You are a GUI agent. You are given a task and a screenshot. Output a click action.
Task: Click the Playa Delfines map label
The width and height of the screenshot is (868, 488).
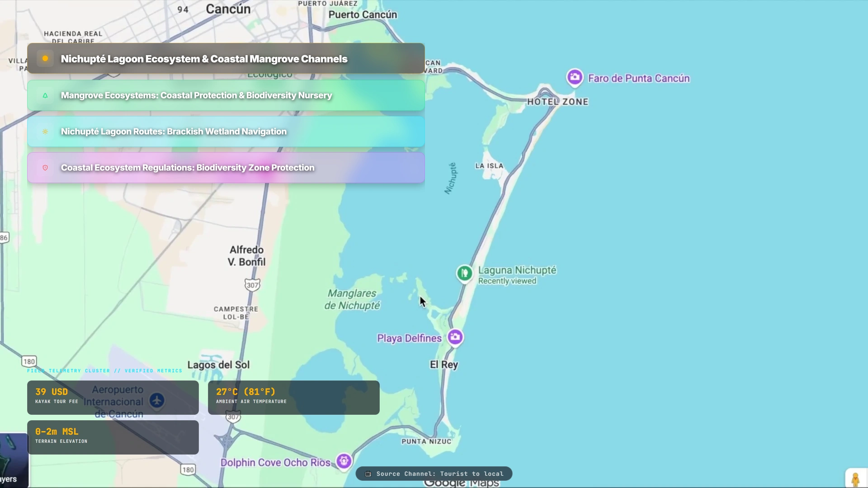409,338
